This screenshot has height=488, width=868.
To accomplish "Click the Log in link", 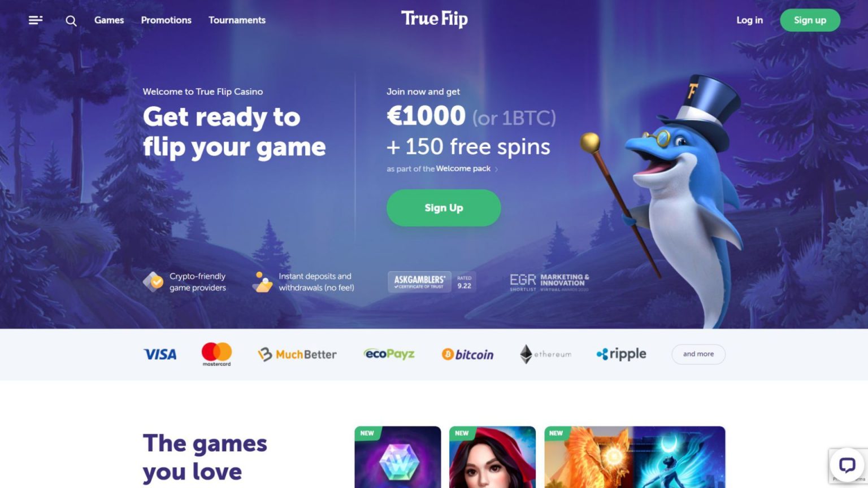I will (749, 20).
